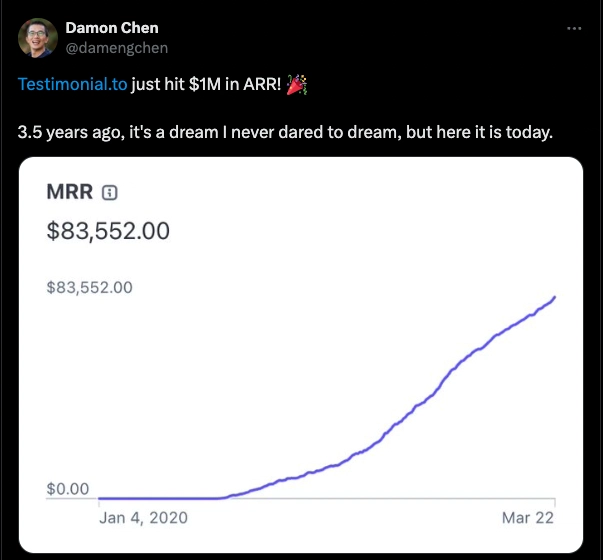The height and width of the screenshot is (560, 603).
Task: Click the flat start of MRR line
Action: click(x=158, y=498)
